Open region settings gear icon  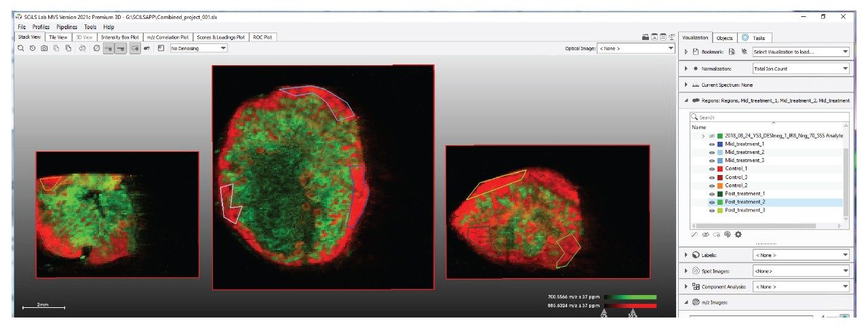click(738, 234)
